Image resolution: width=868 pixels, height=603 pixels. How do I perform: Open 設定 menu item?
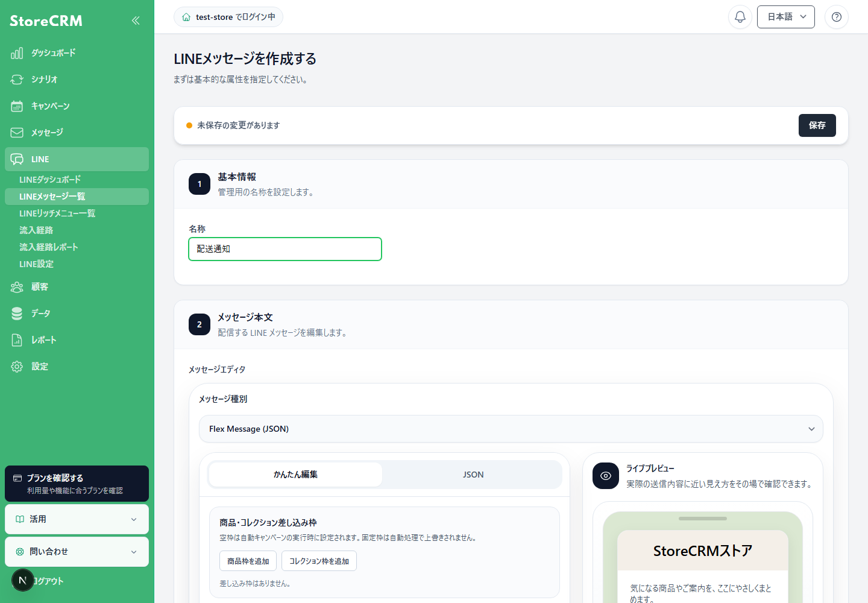pos(77,367)
